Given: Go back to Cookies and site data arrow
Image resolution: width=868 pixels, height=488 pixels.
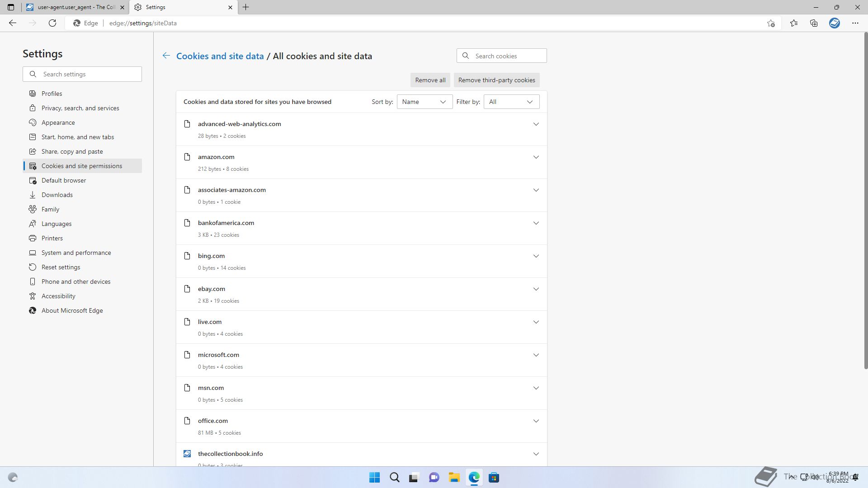Looking at the screenshot, I should (x=166, y=56).
